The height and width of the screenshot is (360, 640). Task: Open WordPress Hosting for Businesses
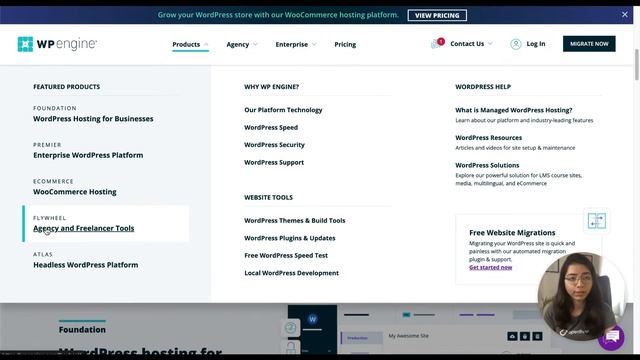(93, 119)
